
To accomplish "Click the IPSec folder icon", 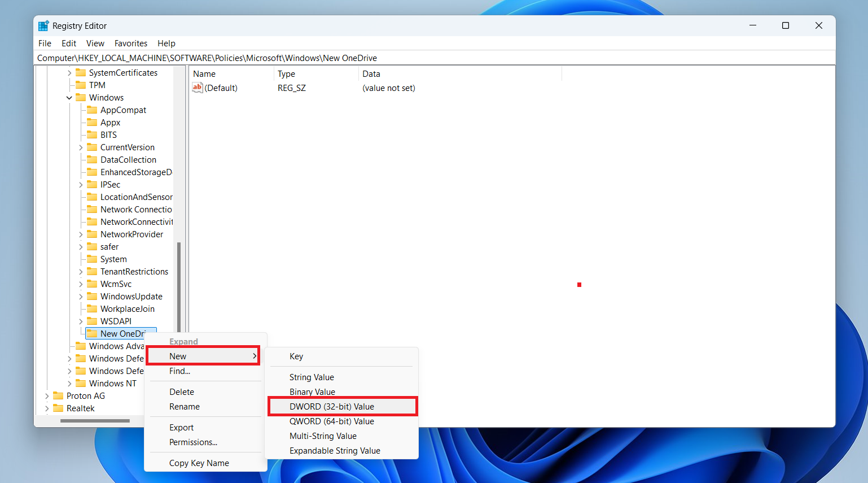I will coord(92,184).
